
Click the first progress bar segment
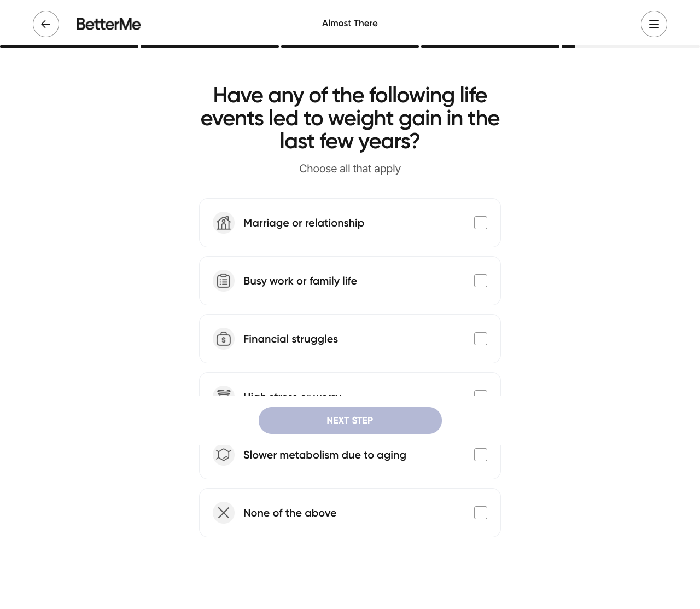pos(69,46)
